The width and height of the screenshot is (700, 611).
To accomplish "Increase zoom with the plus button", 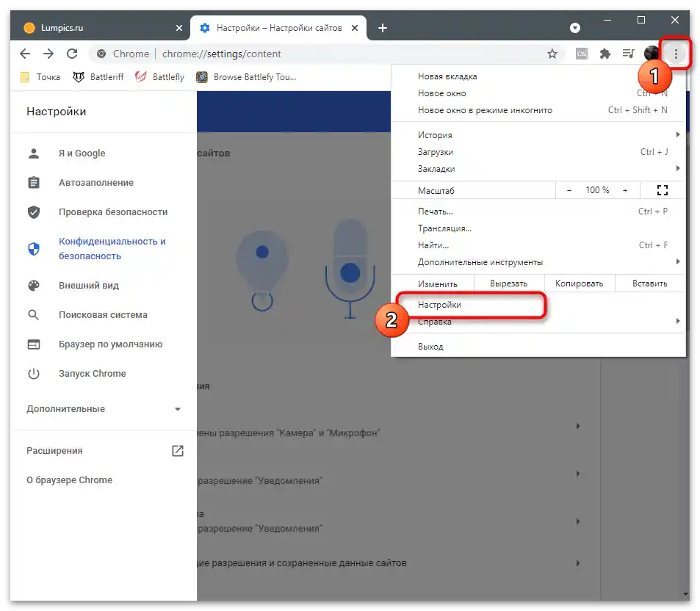I will coord(625,191).
